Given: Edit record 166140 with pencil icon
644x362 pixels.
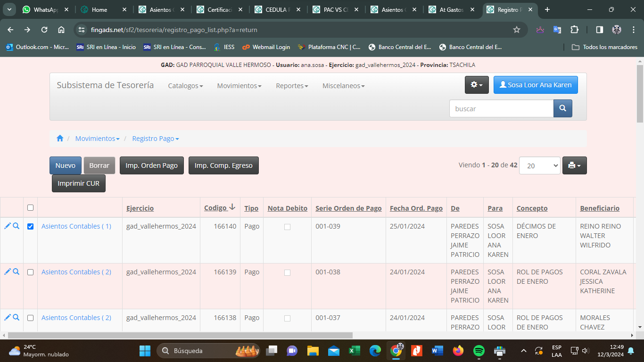Looking at the screenshot, I should point(8,226).
